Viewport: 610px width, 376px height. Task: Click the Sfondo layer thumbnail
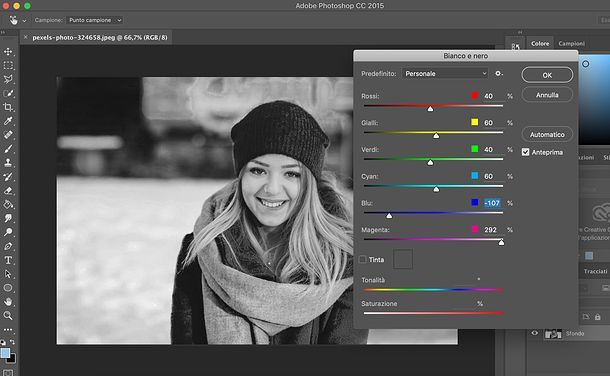click(553, 334)
